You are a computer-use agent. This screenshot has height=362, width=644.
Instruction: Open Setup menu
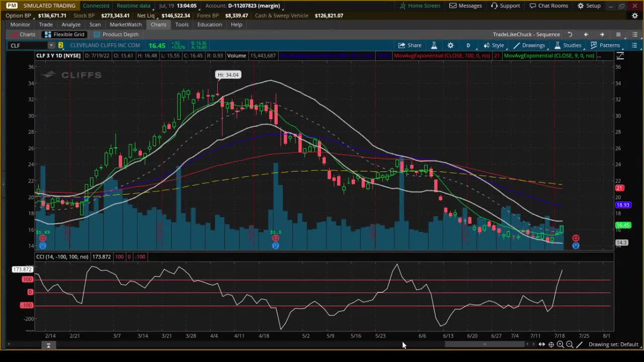(x=589, y=6)
